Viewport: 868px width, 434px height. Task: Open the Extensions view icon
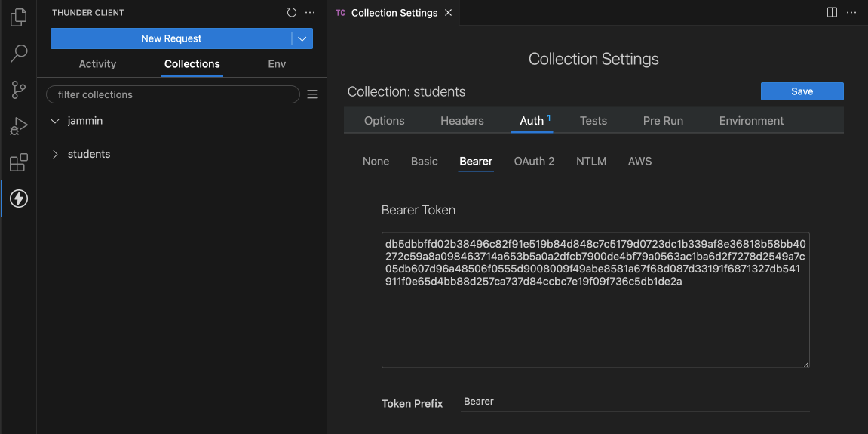tap(18, 162)
